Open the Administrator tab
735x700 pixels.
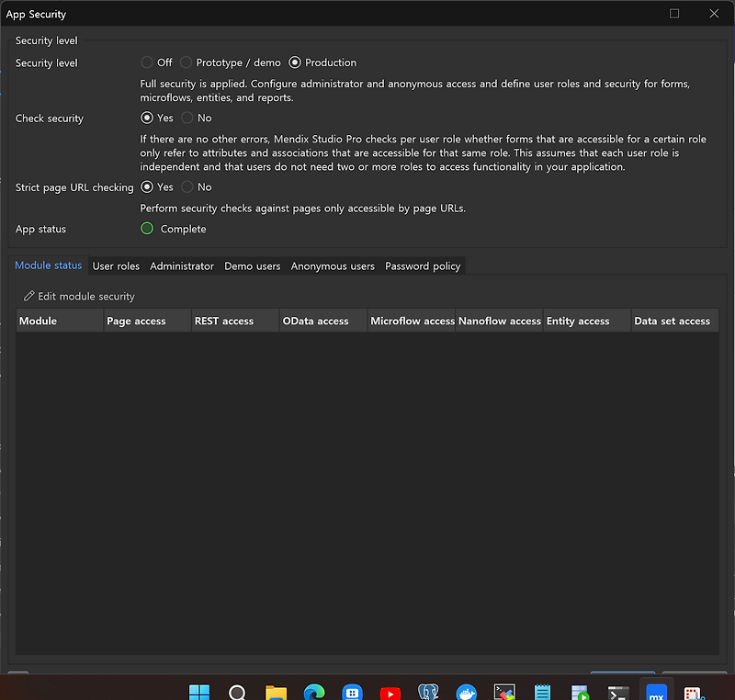pyautogui.click(x=181, y=265)
